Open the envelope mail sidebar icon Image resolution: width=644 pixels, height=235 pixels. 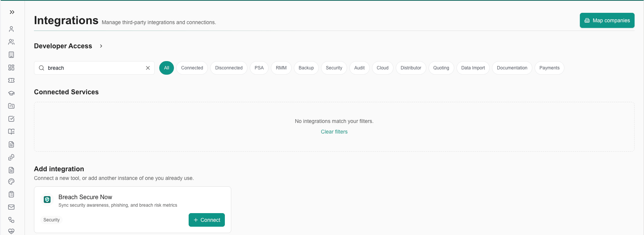[11, 207]
